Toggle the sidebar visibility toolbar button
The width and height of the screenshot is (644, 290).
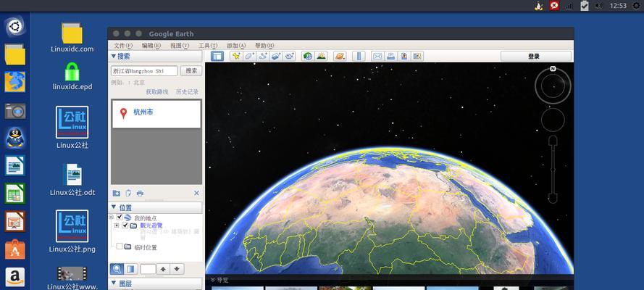[217, 57]
